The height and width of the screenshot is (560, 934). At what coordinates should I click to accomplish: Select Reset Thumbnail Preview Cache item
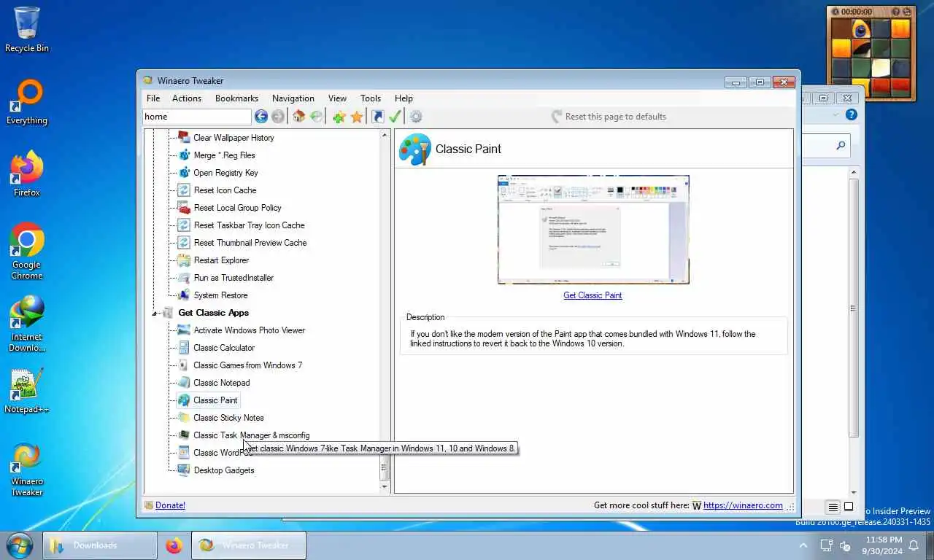point(250,243)
